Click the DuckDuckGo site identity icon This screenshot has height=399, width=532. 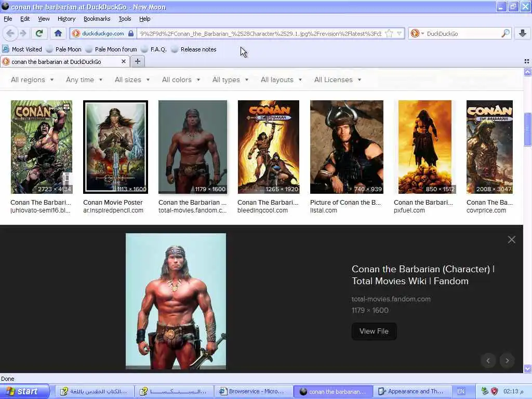76,33
